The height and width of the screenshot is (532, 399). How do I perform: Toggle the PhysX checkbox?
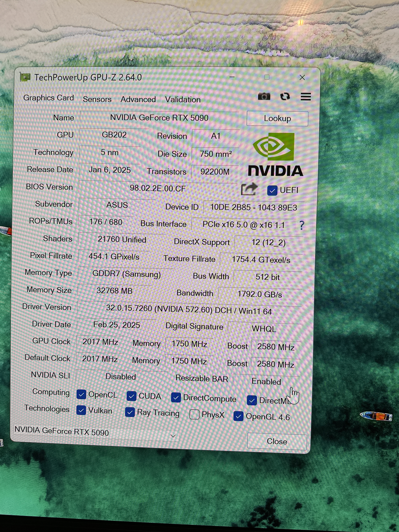(194, 414)
